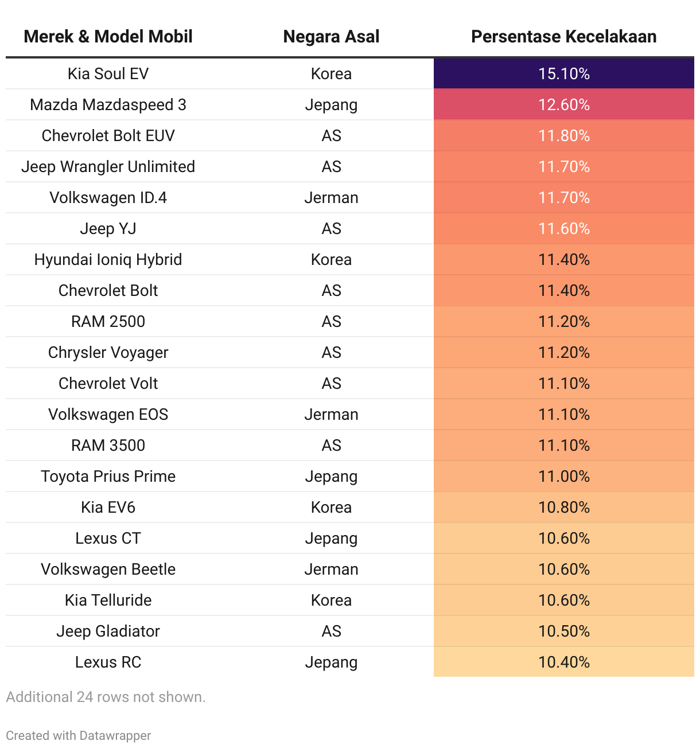Viewport: 700px width, 749px height.
Task: Select the 10.40% cell in the last row
Action: (563, 662)
